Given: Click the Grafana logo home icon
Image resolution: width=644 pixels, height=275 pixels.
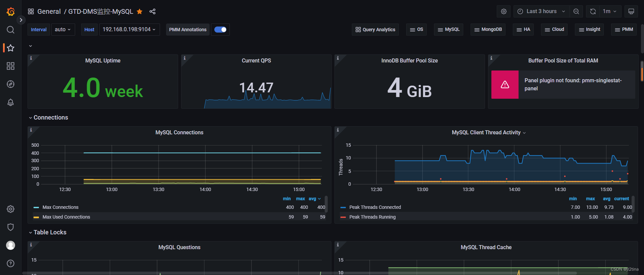Looking at the screenshot, I should click(10, 12).
